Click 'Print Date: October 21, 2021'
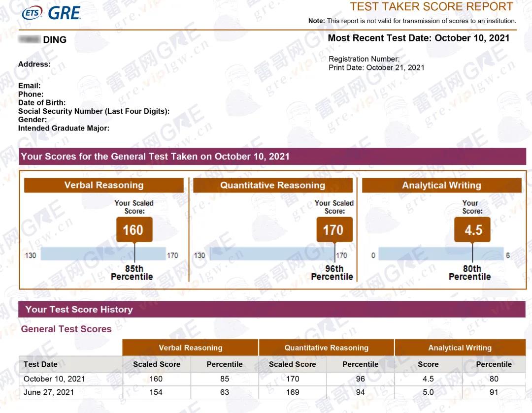This screenshot has width=532, height=413. tap(376, 67)
